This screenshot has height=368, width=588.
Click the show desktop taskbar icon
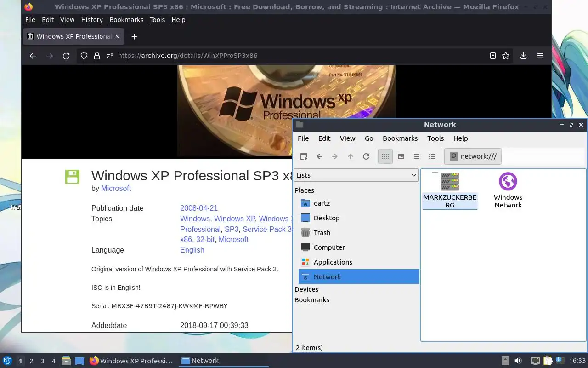[79, 361]
